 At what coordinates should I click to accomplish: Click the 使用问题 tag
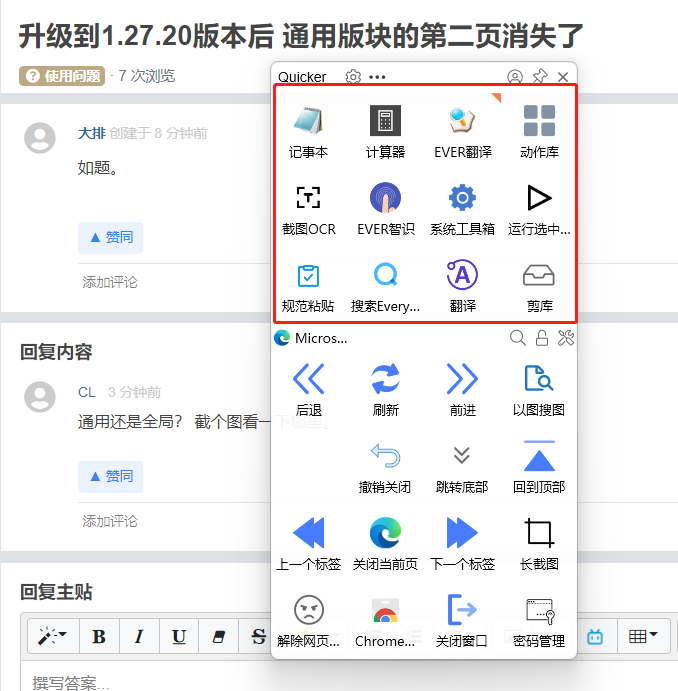click(62, 76)
